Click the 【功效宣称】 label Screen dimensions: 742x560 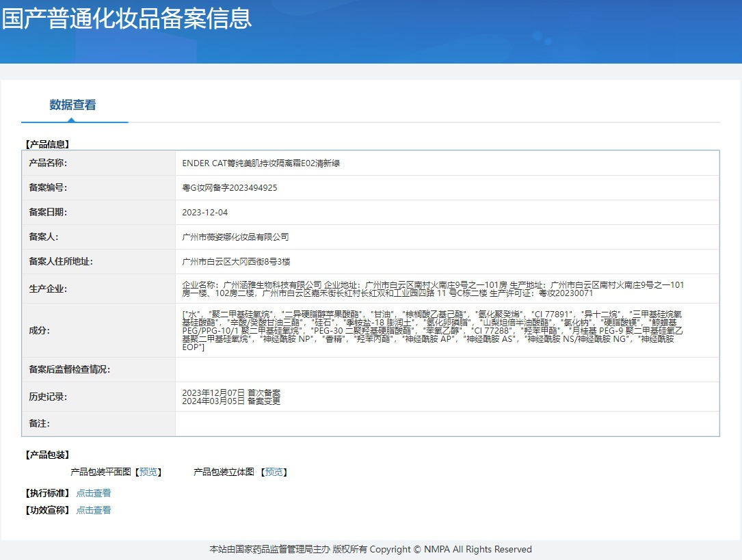pyautogui.click(x=47, y=510)
